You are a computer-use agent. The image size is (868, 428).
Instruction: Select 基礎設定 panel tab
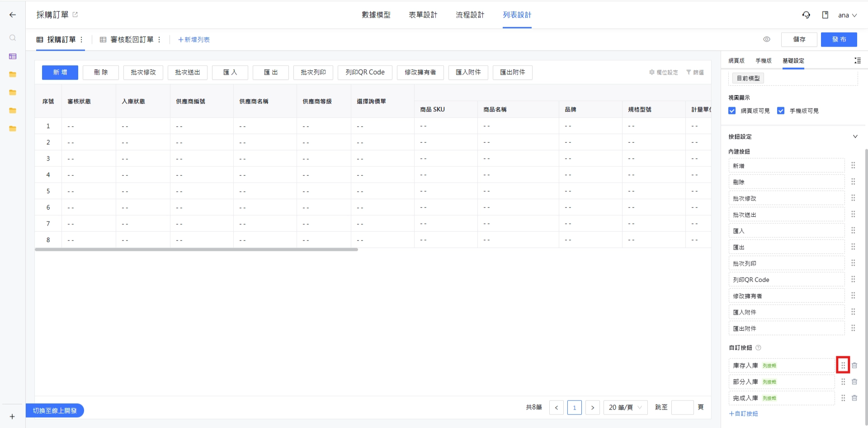(793, 61)
